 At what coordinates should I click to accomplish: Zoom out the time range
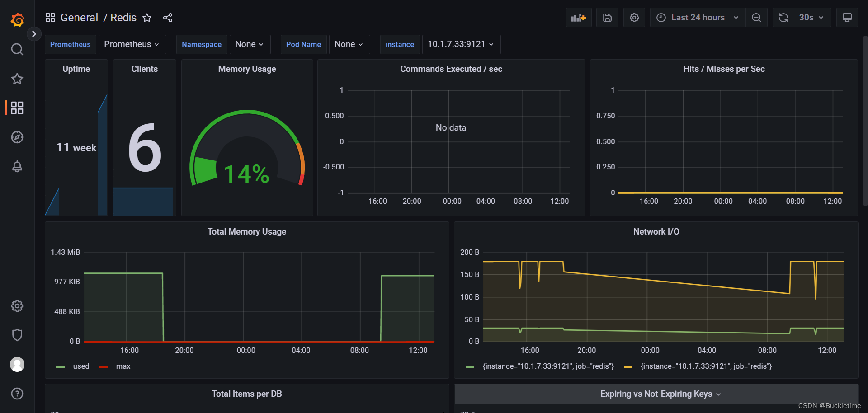coord(756,18)
